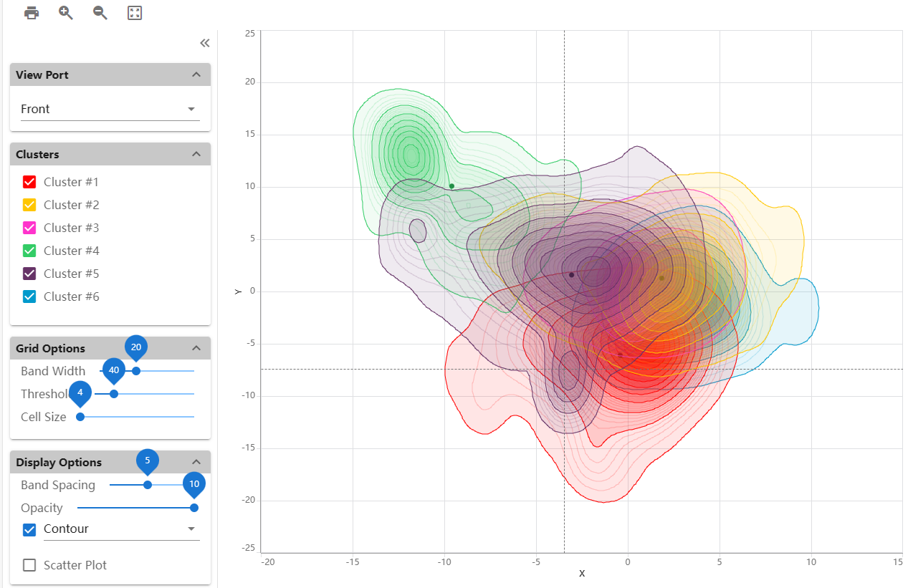Hide Cluster #6 using its checkbox
The height and width of the screenshot is (588, 908).
(x=29, y=297)
